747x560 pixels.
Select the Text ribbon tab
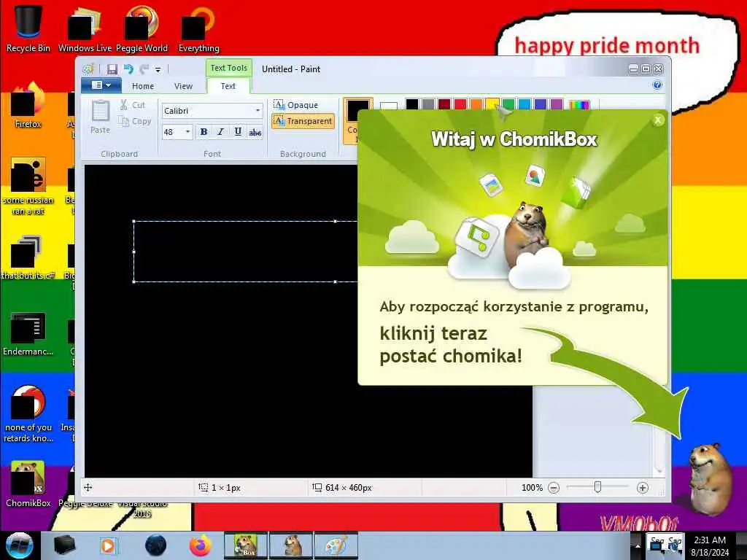pyautogui.click(x=228, y=86)
